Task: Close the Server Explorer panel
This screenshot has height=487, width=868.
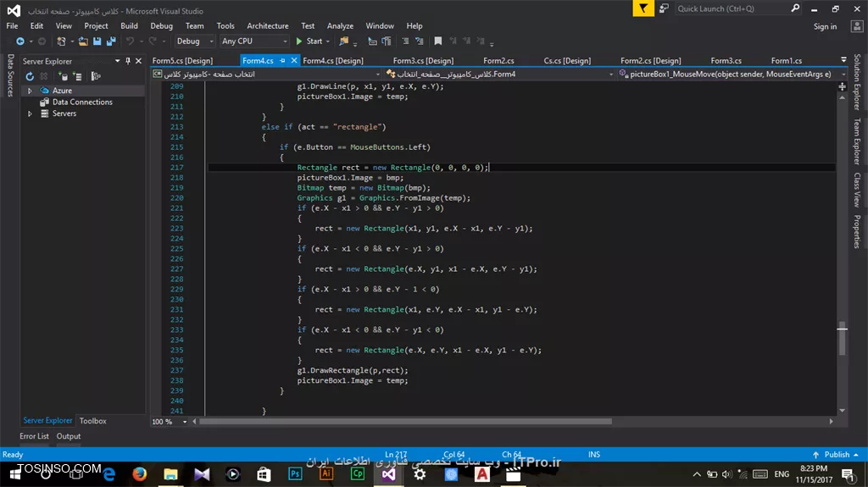Action: coord(138,61)
